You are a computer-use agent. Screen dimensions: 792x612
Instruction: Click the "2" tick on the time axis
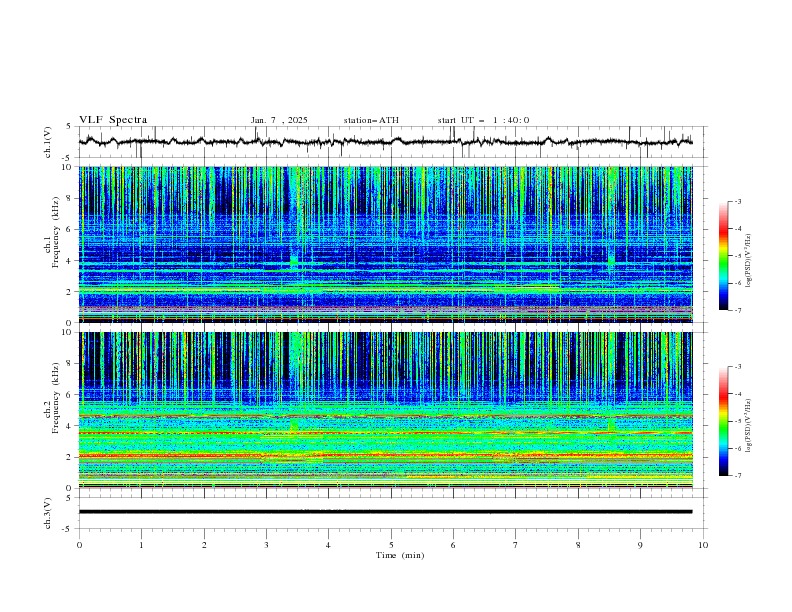click(x=204, y=545)
